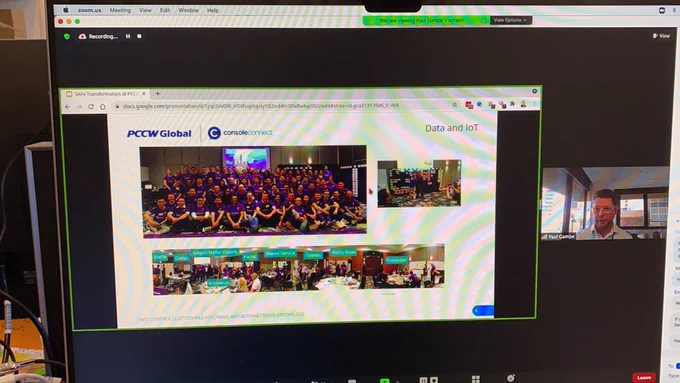Expand the View Options dropdown

pos(510,20)
